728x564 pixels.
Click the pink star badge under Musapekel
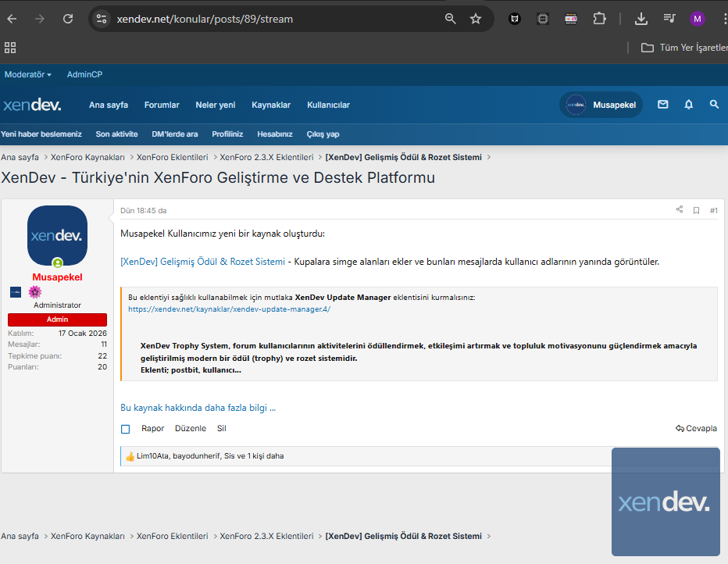(x=35, y=292)
